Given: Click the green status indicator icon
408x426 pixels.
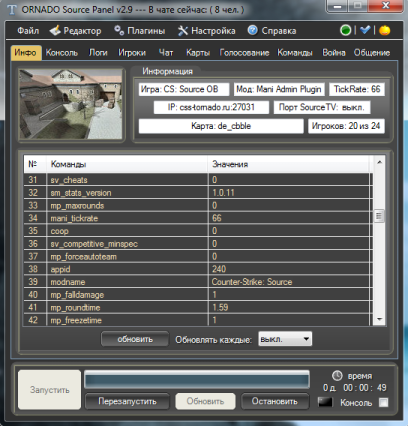Looking at the screenshot, I should coord(345,31).
